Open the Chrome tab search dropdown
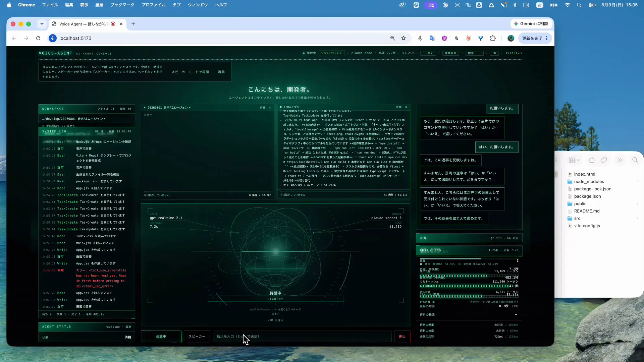The width and height of the screenshot is (644, 362). [x=42, y=24]
